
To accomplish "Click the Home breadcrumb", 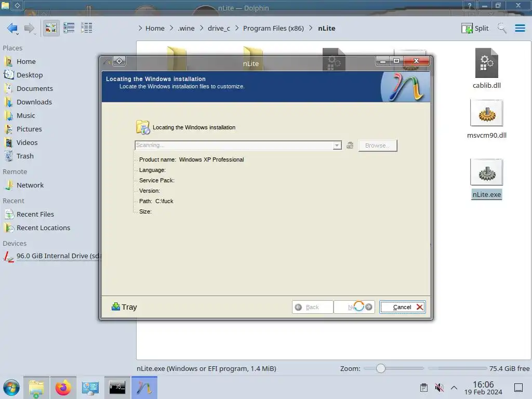I will pos(155,28).
